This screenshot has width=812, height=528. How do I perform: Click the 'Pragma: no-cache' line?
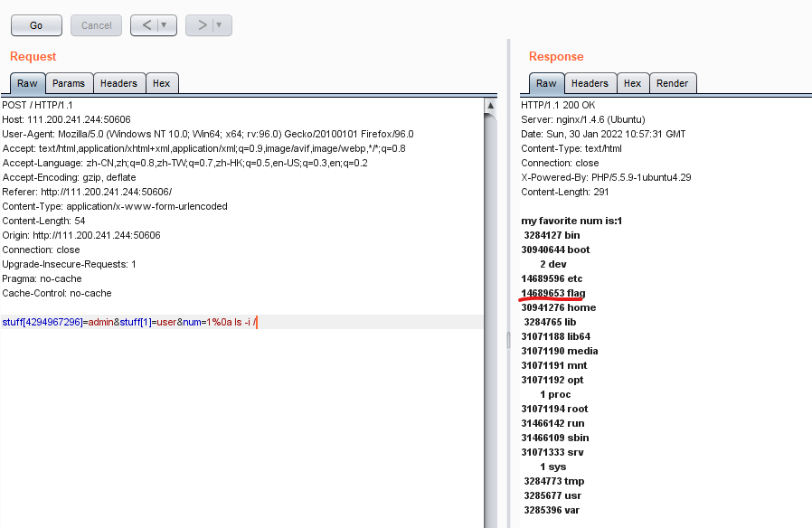pyautogui.click(x=42, y=279)
